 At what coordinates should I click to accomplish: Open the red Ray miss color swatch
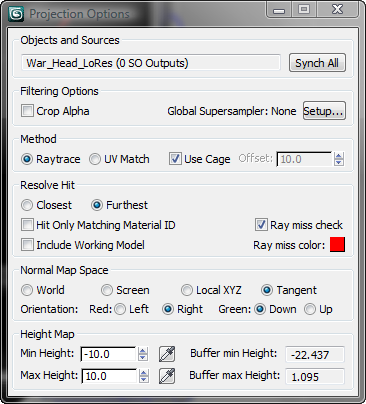(x=337, y=244)
